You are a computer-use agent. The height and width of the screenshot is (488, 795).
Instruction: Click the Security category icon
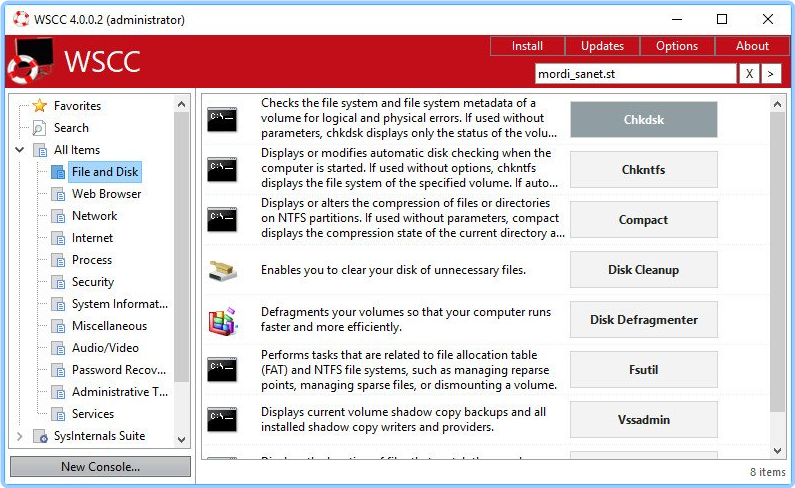click(58, 282)
